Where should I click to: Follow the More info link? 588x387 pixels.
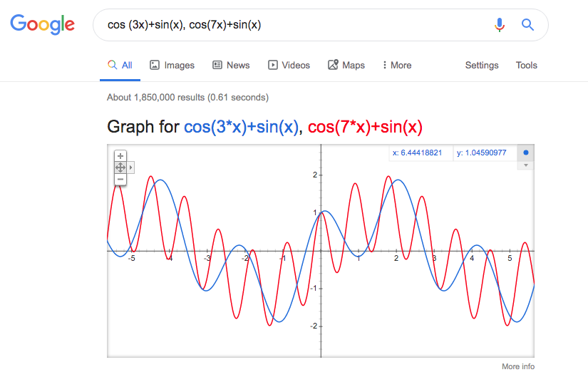coord(518,366)
